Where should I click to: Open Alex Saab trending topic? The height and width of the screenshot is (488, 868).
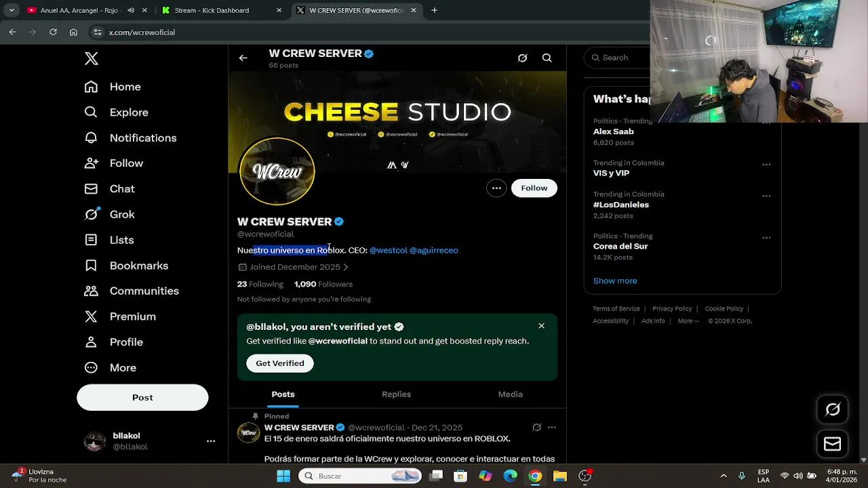(614, 131)
